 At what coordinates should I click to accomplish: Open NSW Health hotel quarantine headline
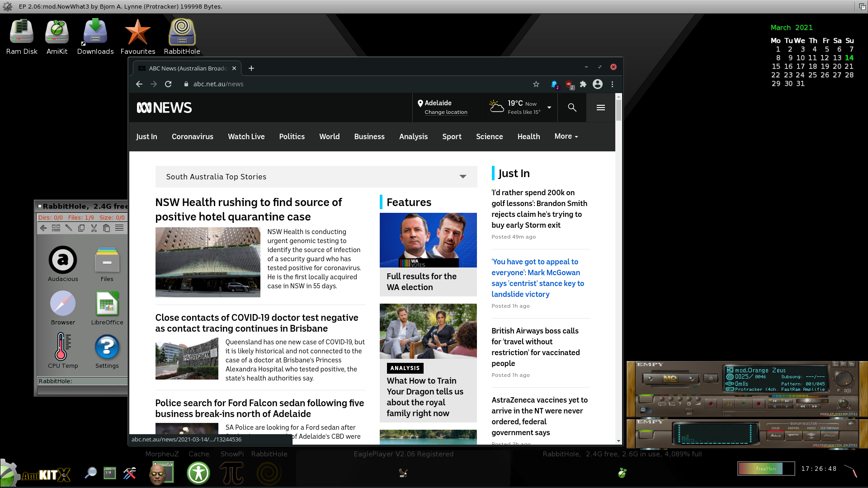click(249, 209)
